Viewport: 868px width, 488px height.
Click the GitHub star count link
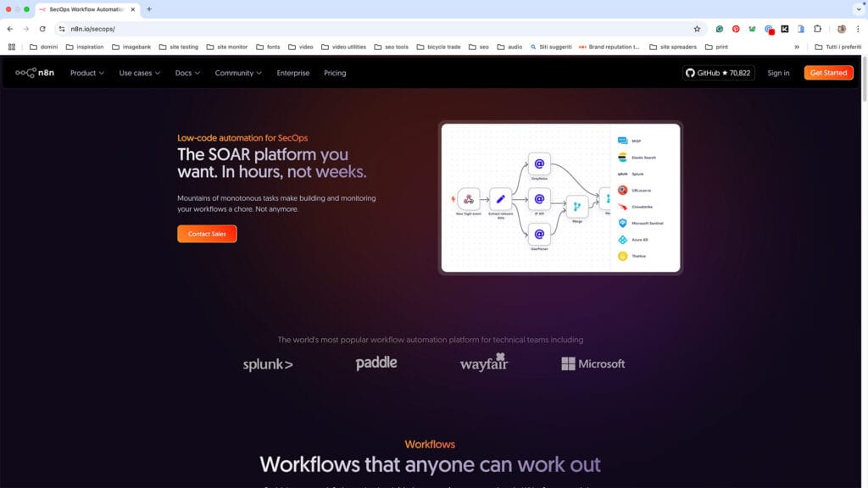(x=719, y=73)
